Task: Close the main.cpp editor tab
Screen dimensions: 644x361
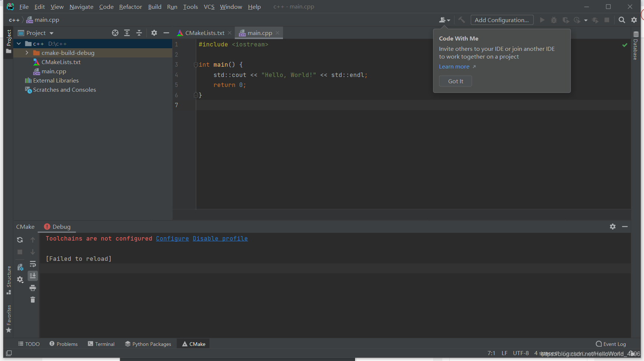Action: [277, 33]
